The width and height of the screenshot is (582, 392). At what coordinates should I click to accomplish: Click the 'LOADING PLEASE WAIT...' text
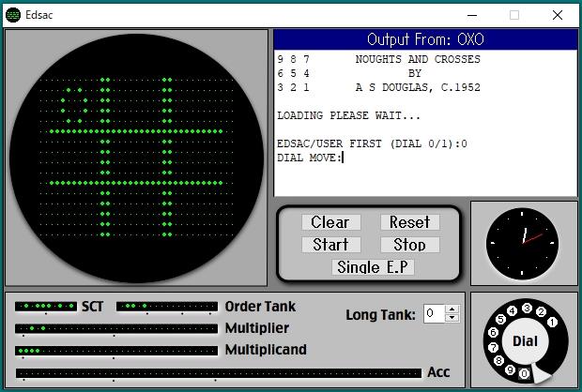[x=348, y=115]
